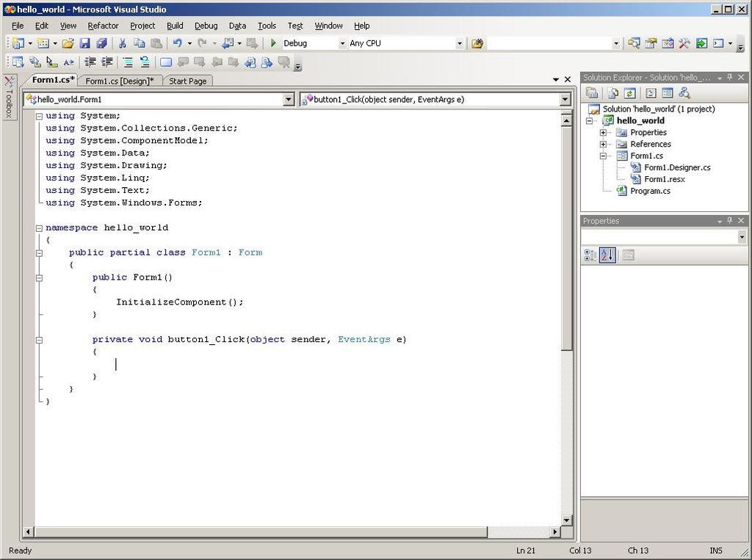Viewport: 752px width, 560px height.
Task: Uncomment the selected lines icon
Action: tap(145, 62)
